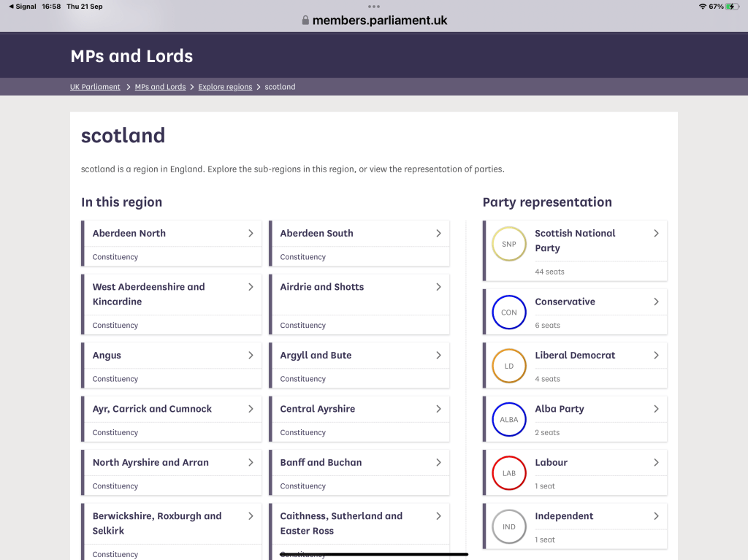Click the blue CON party badge
This screenshot has width=748, height=560.
pyautogui.click(x=509, y=312)
